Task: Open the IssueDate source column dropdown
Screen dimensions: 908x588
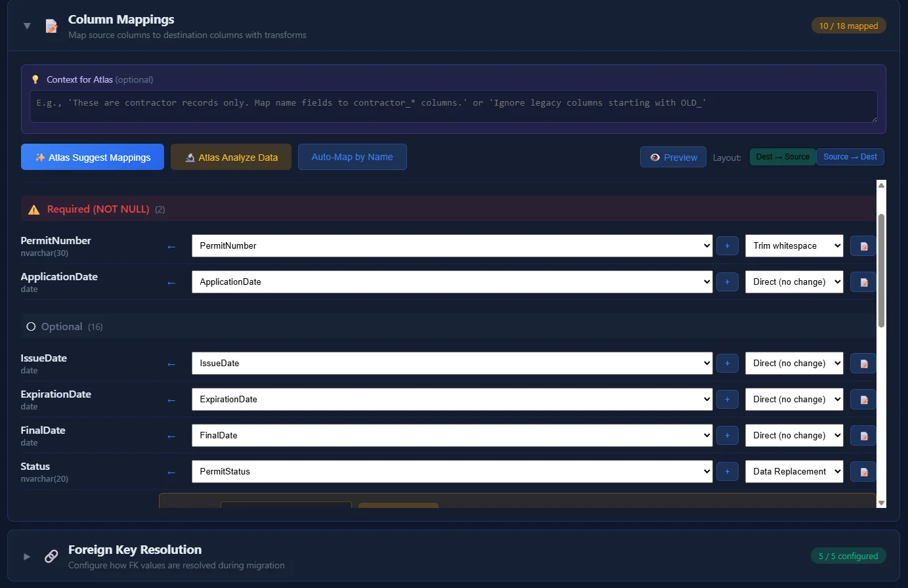Action: tap(450, 363)
